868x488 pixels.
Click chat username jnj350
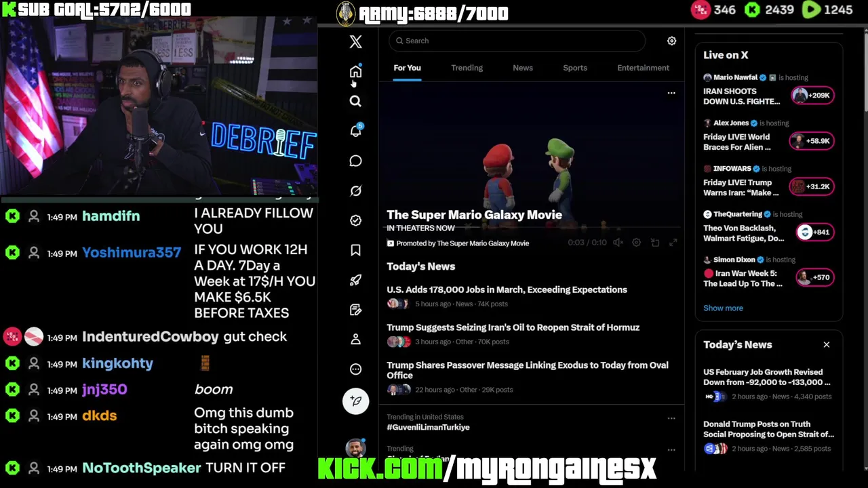[104, 390]
